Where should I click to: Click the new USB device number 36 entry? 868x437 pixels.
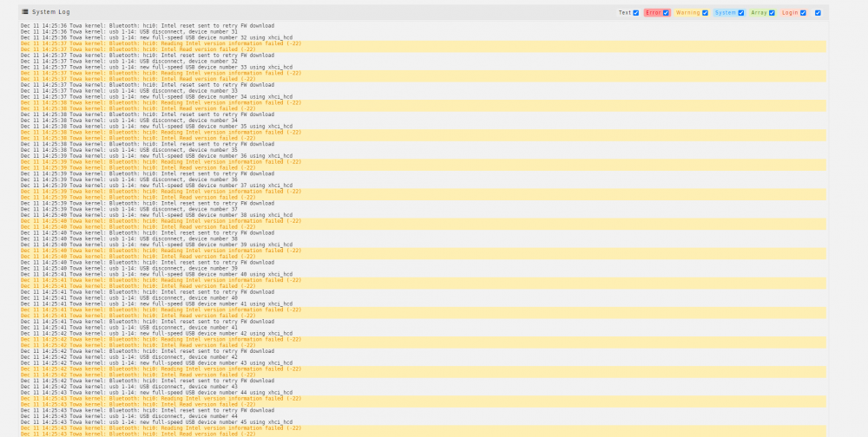tap(156, 156)
